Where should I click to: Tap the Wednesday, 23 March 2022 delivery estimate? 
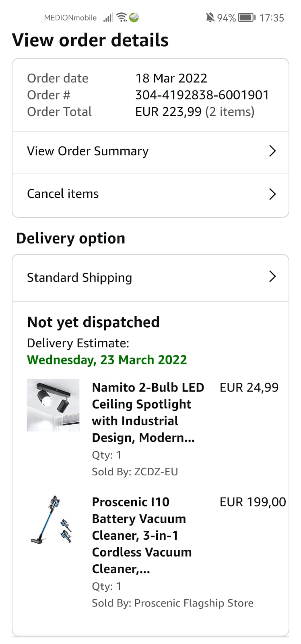107,360
